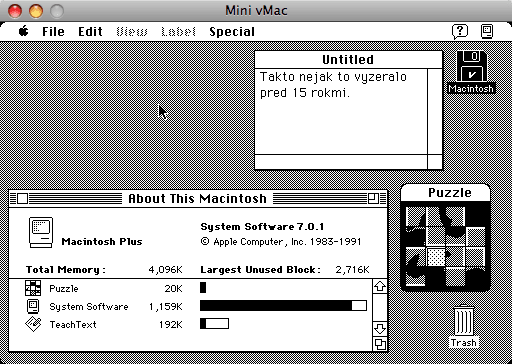Open the Edit menu

coord(90,32)
